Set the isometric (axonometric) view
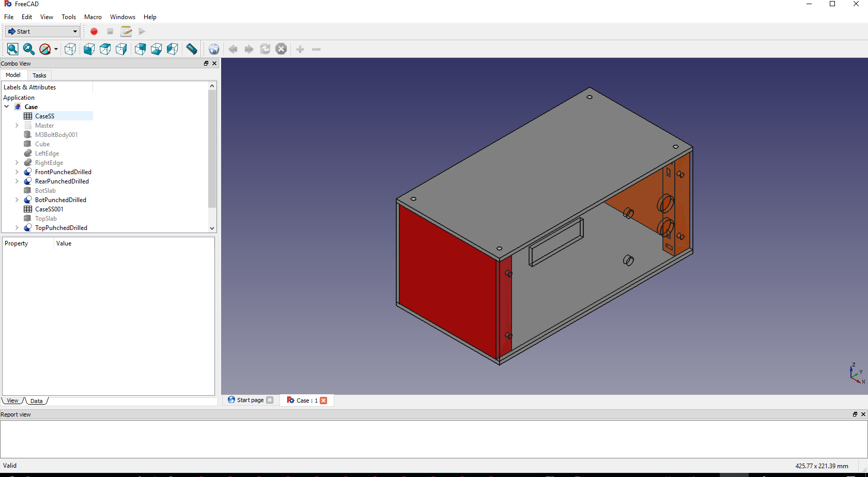868x477 pixels. click(70, 49)
